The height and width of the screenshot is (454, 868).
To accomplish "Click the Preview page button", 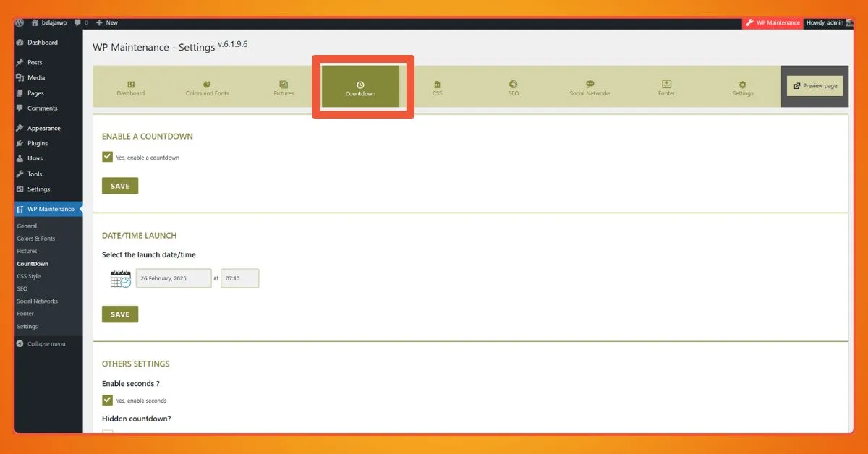I will (814, 86).
